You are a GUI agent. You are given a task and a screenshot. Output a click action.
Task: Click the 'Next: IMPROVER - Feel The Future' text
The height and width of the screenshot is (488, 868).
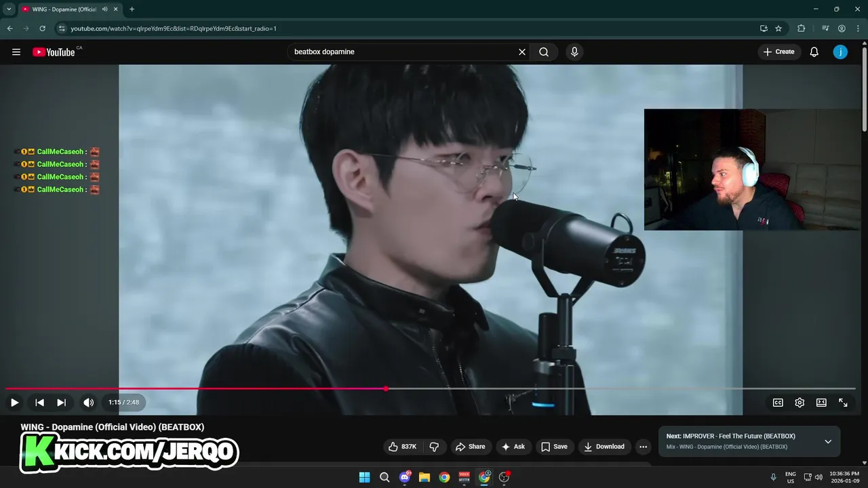coord(730,436)
